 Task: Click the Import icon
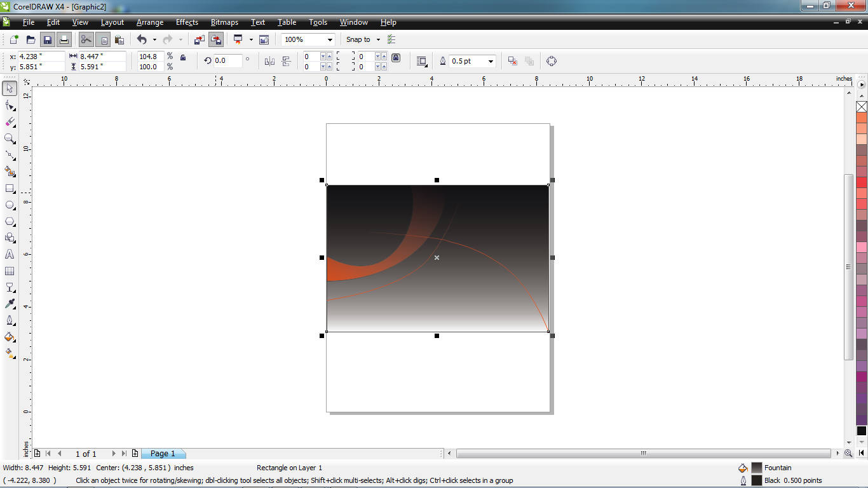click(200, 39)
